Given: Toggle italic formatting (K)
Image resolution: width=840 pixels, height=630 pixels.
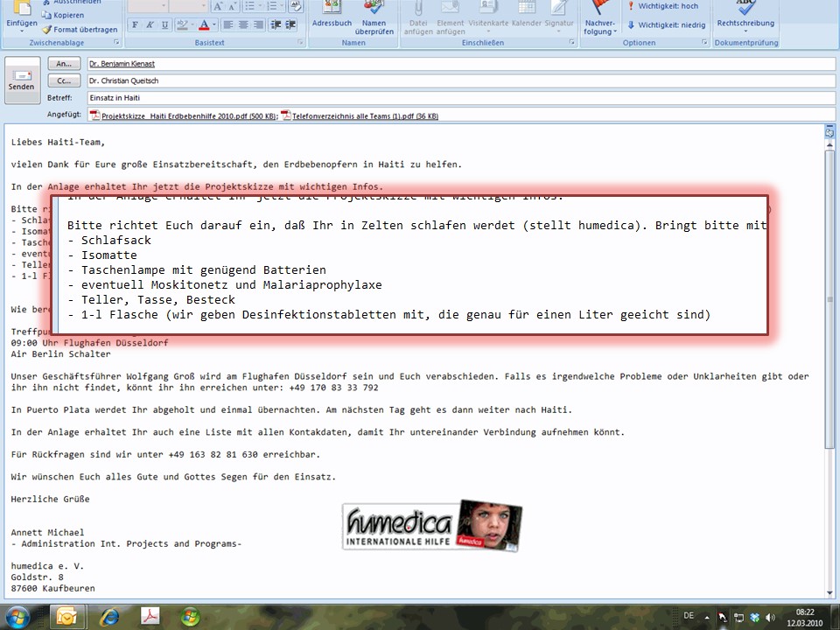Looking at the screenshot, I should 150,24.
